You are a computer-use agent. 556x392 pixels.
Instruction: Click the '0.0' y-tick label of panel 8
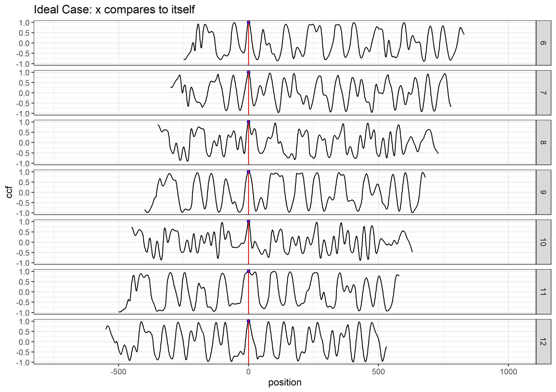24,143
